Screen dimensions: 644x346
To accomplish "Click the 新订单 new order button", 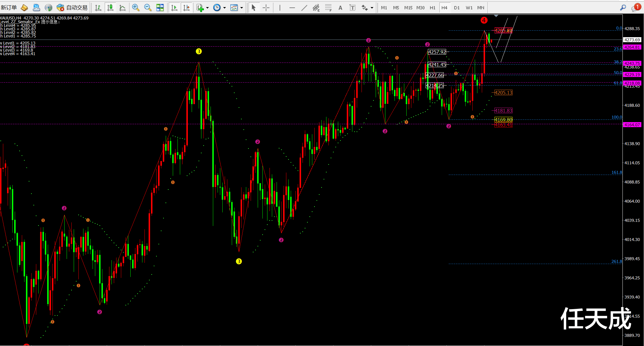I will [9, 8].
